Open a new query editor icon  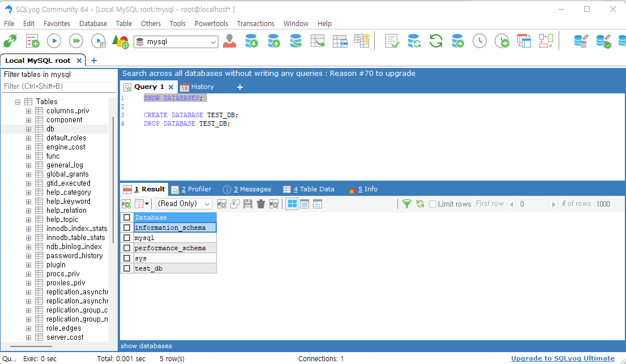coord(32,41)
